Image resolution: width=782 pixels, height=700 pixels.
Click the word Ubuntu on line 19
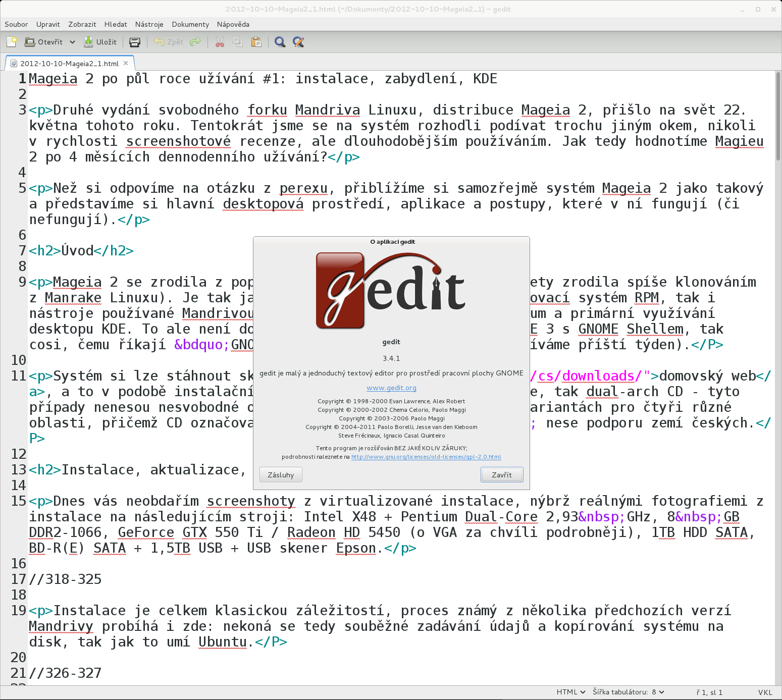tap(223, 641)
